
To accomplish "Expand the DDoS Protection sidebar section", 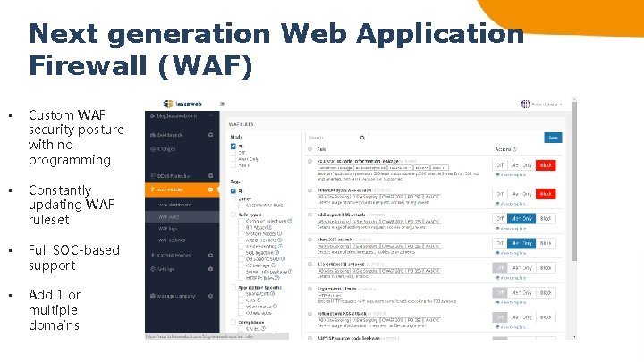I will click(211, 176).
